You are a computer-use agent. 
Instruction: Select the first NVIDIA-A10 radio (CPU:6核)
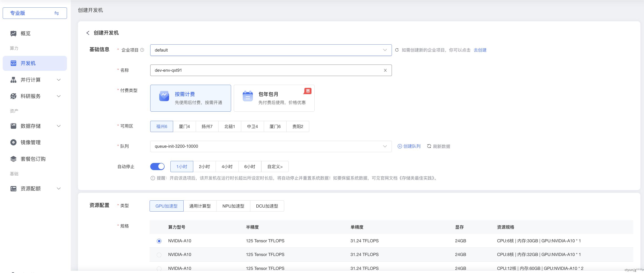tap(159, 241)
